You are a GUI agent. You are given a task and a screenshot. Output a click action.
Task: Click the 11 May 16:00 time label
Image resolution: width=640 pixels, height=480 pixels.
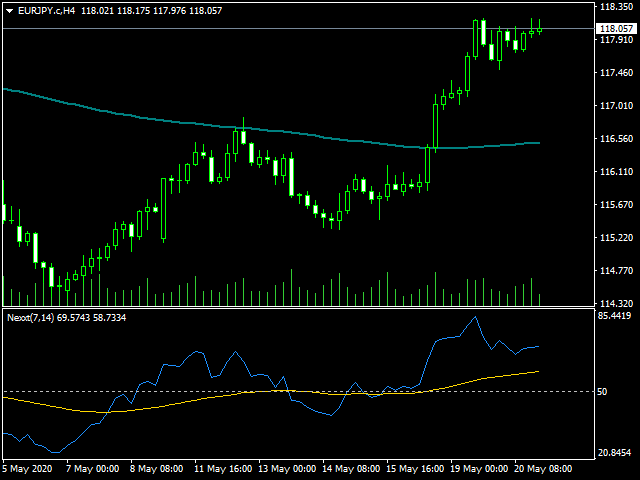pos(223,469)
